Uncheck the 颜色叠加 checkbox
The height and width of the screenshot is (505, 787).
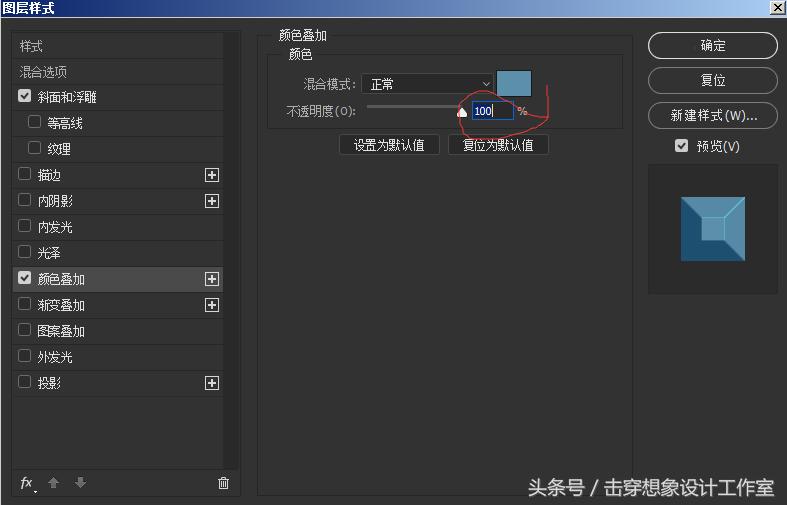click(x=24, y=278)
